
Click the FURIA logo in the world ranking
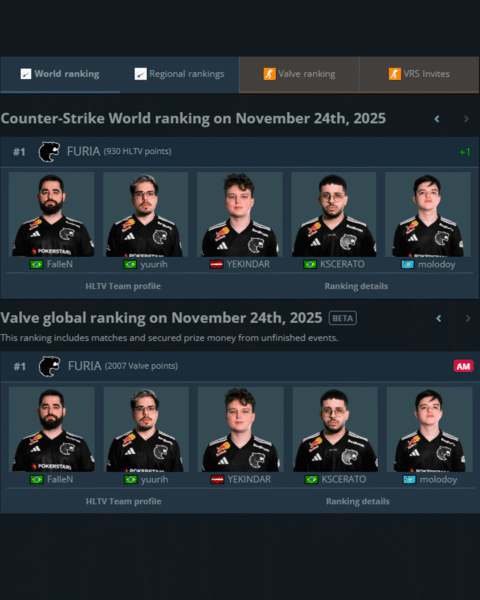point(49,152)
